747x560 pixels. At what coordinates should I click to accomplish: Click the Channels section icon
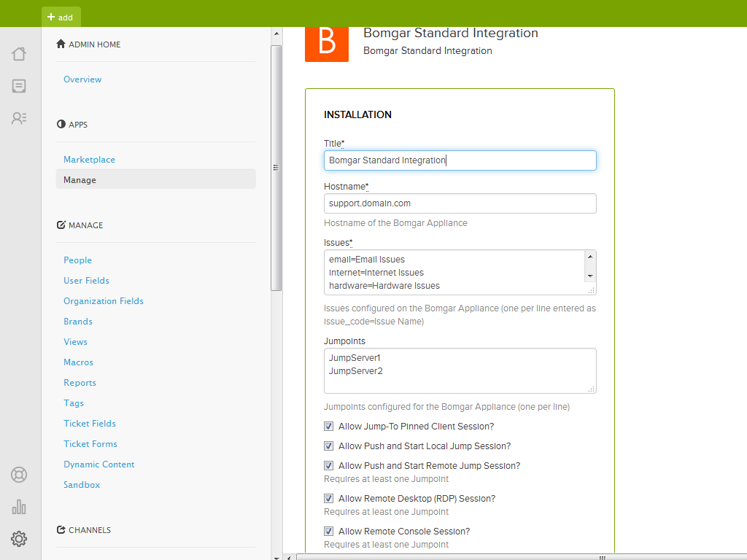[61, 529]
